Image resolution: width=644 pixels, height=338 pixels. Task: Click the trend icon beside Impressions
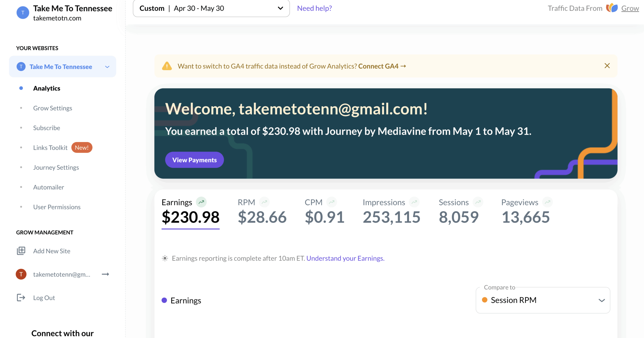click(x=414, y=202)
